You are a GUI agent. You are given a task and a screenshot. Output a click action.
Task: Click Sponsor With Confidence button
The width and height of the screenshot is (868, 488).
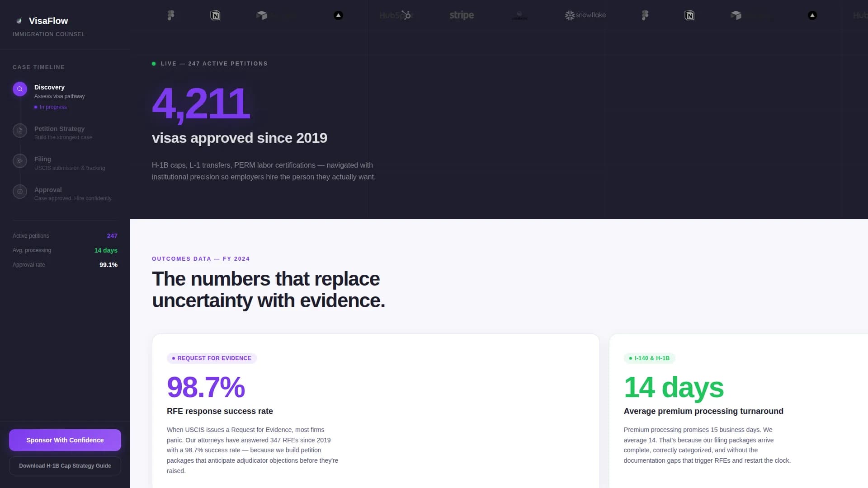[65, 440]
